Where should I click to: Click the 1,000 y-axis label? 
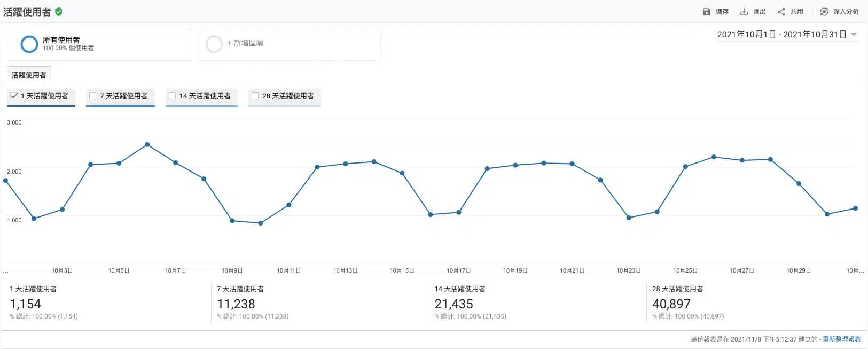click(x=14, y=220)
